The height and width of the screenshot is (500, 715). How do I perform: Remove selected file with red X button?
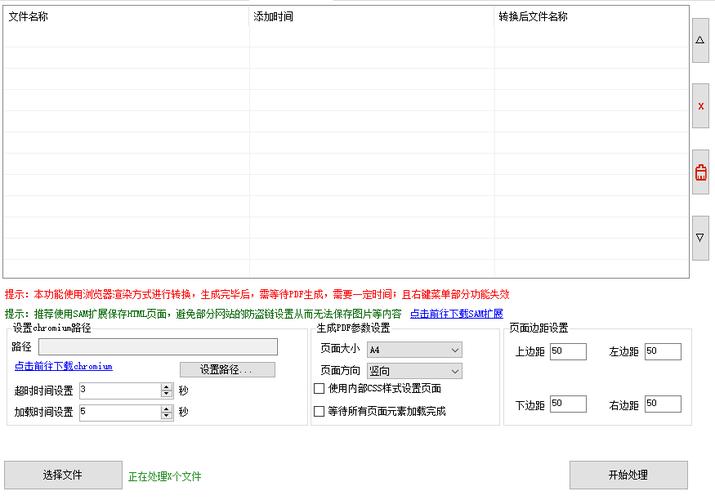point(700,106)
